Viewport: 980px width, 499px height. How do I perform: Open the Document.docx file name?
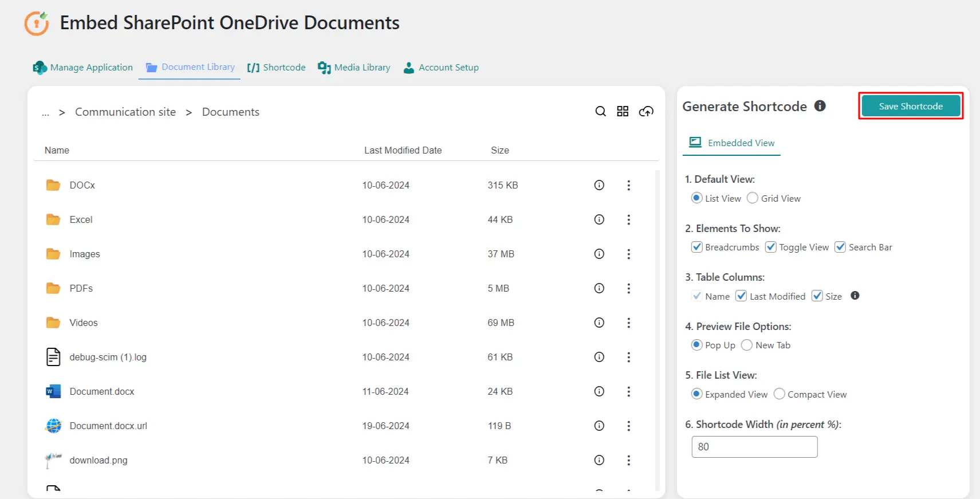click(102, 391)
